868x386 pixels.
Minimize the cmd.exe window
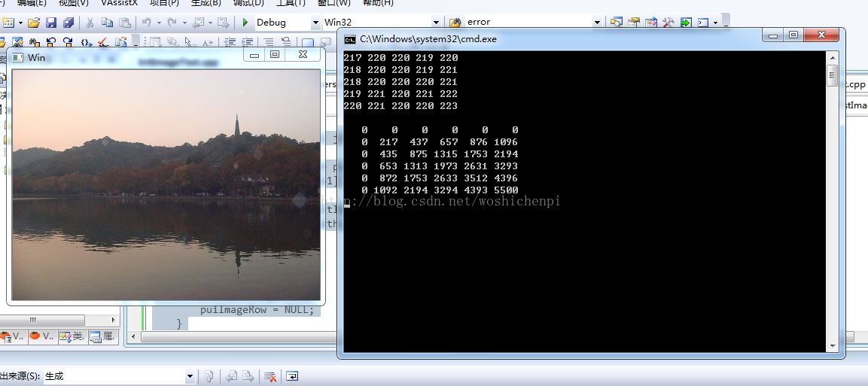click(774, 35)
